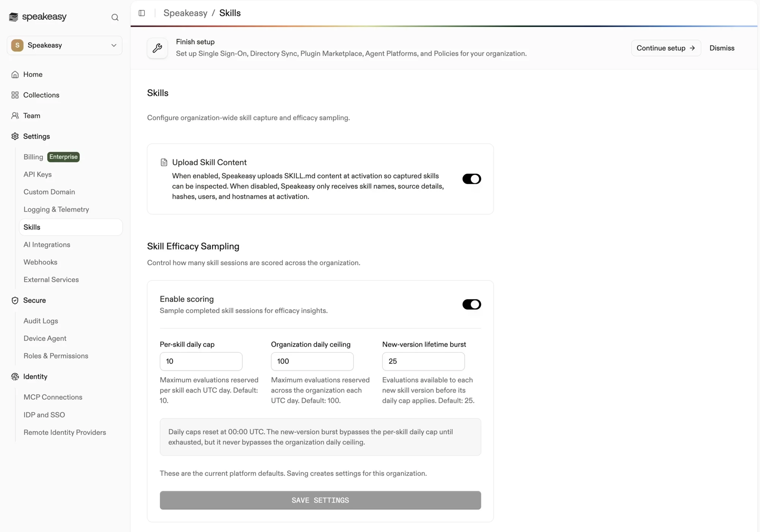Go to MCP Connections
The image size is (760, 532).
pos(53,397)
